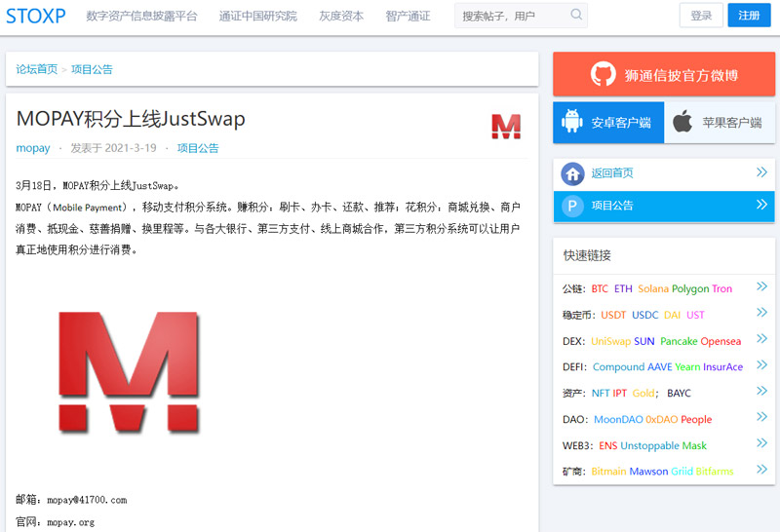
Task: Open the Bitmain quick link
Action: point(608,472)
